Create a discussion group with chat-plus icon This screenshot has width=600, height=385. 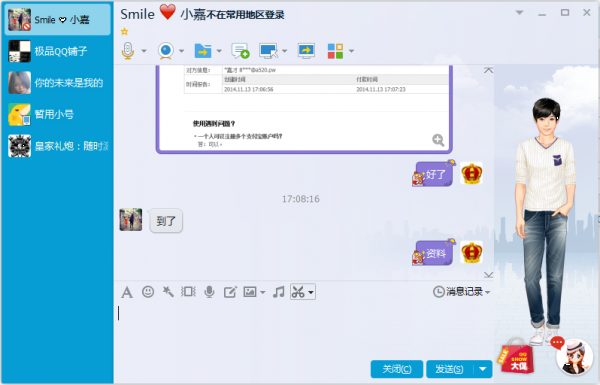[240, 51]
